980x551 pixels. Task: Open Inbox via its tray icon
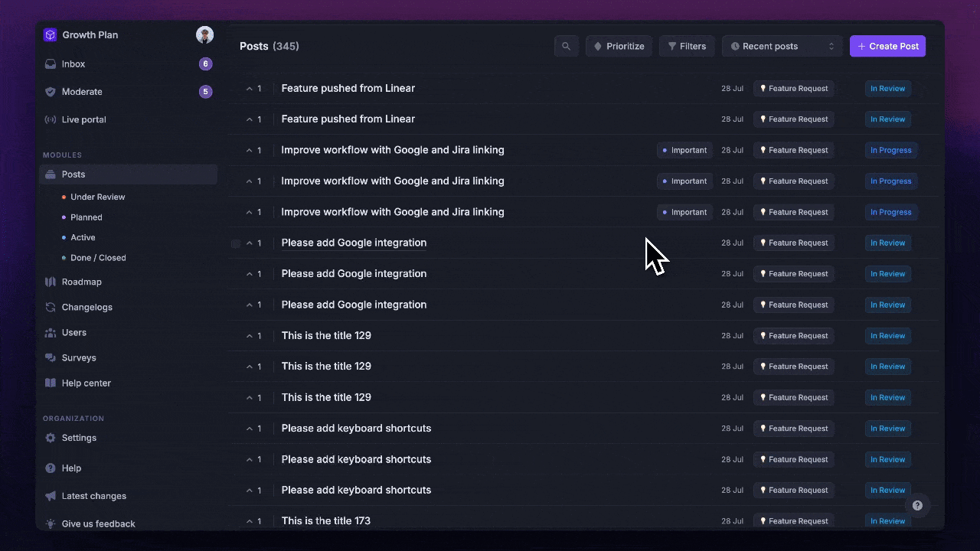pyautogui.click(x=51, y=64)
